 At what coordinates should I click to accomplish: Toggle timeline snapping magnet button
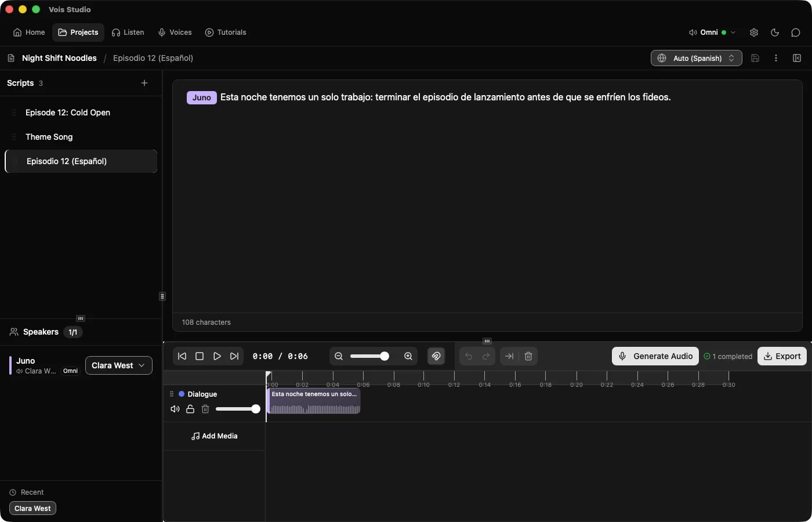(436, 356)
